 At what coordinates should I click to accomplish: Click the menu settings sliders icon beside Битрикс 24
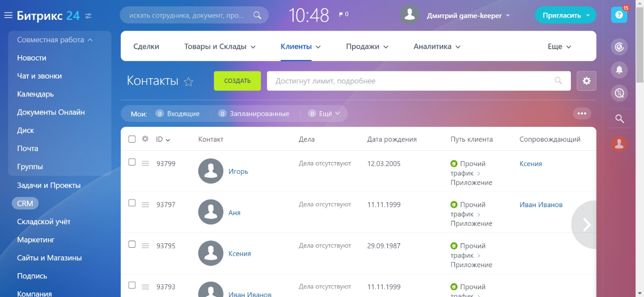tap(88, 16)
